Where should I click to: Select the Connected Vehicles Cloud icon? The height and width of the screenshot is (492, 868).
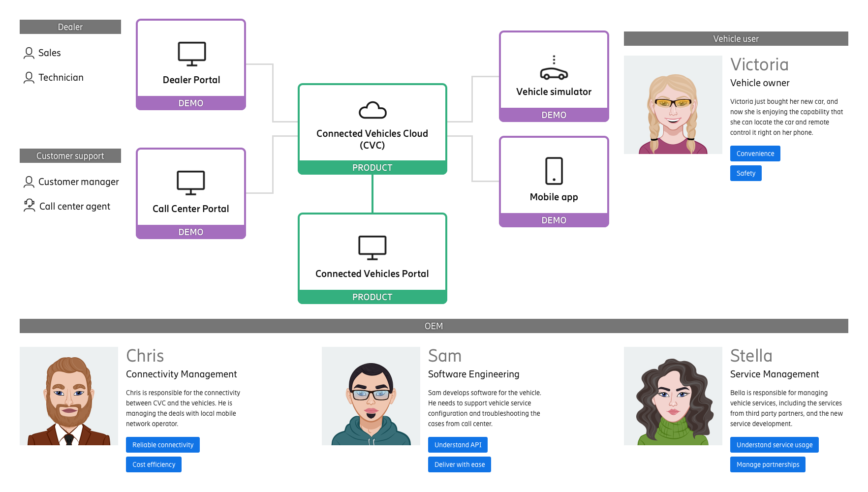click(372, 110)
